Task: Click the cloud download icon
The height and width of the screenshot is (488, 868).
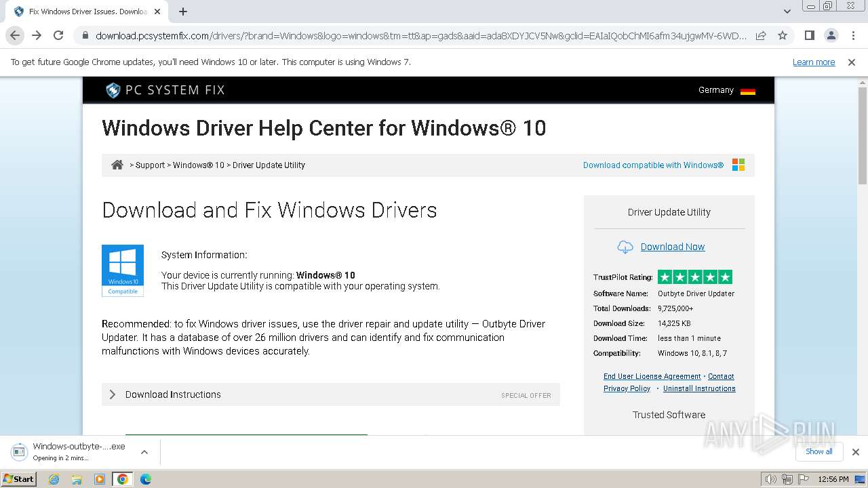Action: click(625, 247)
